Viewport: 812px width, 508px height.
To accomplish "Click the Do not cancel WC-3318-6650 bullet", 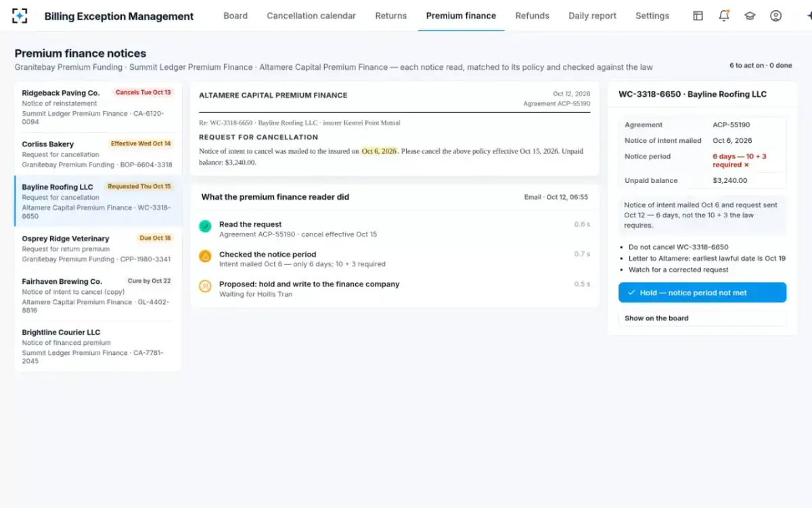I will (x=678, y=247).
